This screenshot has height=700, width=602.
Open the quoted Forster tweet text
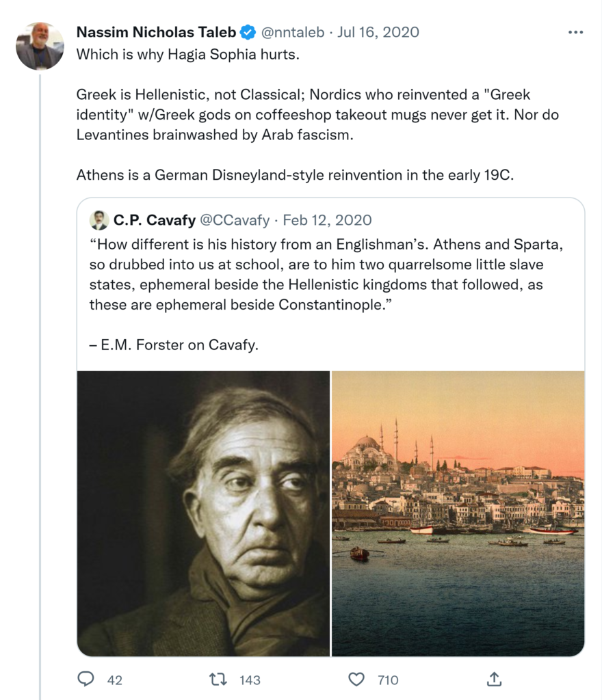pyautogui.click(x=328, y=274)
